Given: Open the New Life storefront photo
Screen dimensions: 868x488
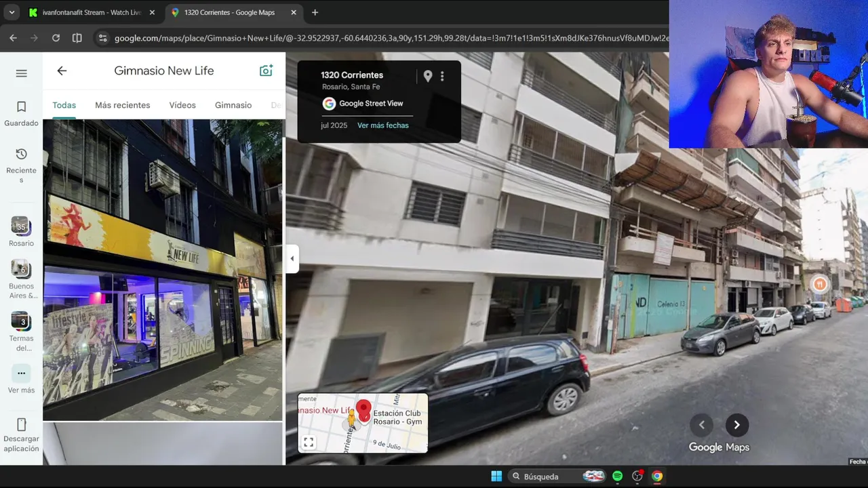Looking at the screenshot, I should point(163,270).
